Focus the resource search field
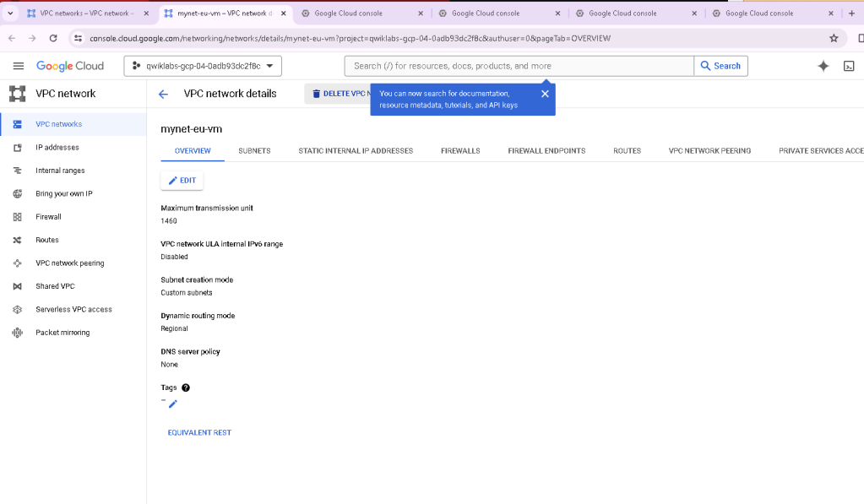Viewport: 864px width, 504px height. [519, 66]
